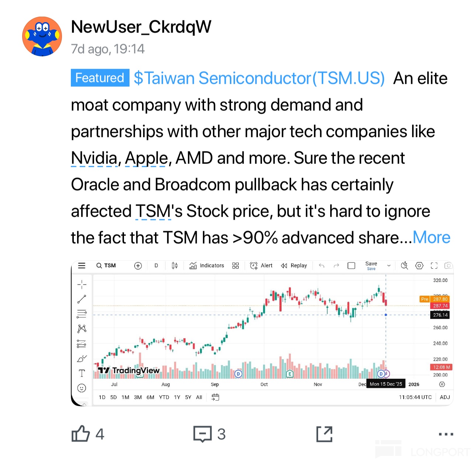Open the candlestick chart type selector
Screen dimensions: 476x464
pyautogui.click(x=175, y=266)
